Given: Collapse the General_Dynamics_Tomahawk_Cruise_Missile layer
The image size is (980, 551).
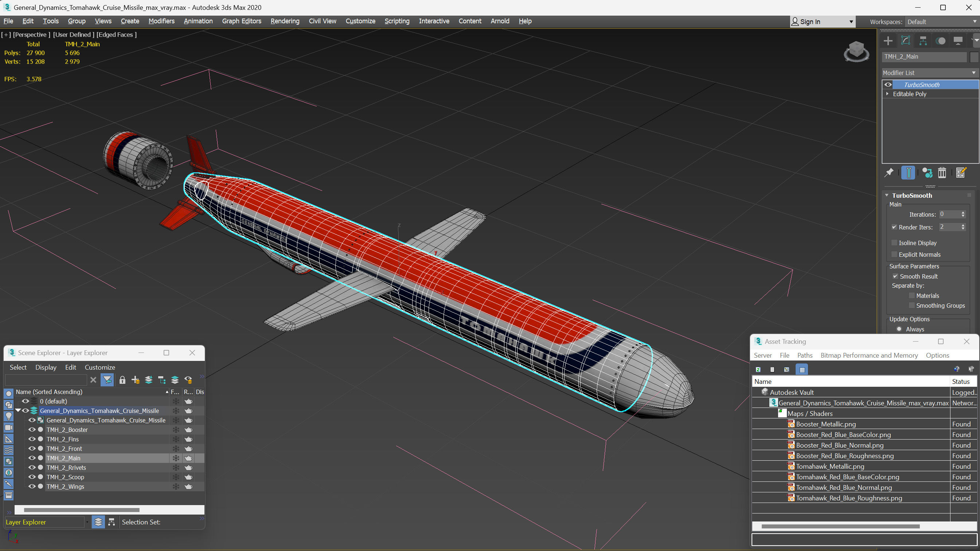Looking at the screenshot, I should 17,411.
